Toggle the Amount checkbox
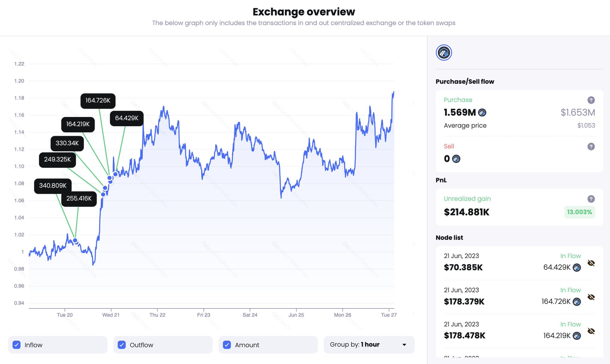 [227, 345]
